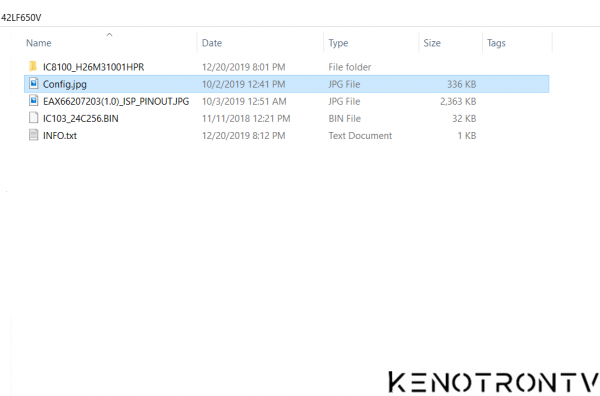Screen dimensions: 600x396
Task: Select the IC103_24C256.BIN file name
Action: (x=80, y=119)
